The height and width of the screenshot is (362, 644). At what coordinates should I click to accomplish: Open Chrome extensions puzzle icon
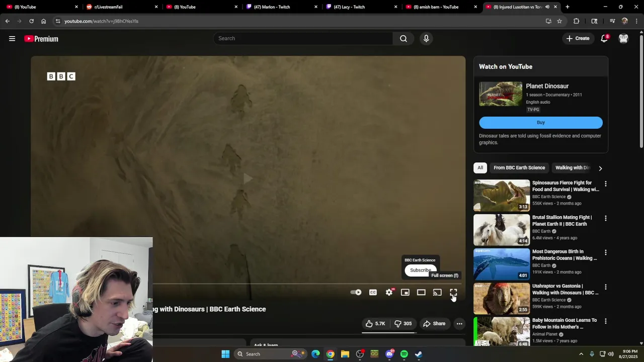577,21
